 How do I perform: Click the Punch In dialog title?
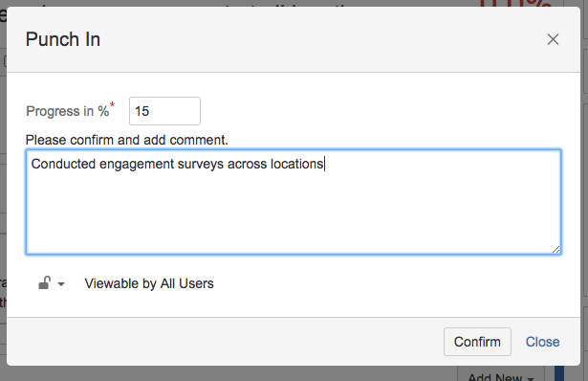[63, 39]
